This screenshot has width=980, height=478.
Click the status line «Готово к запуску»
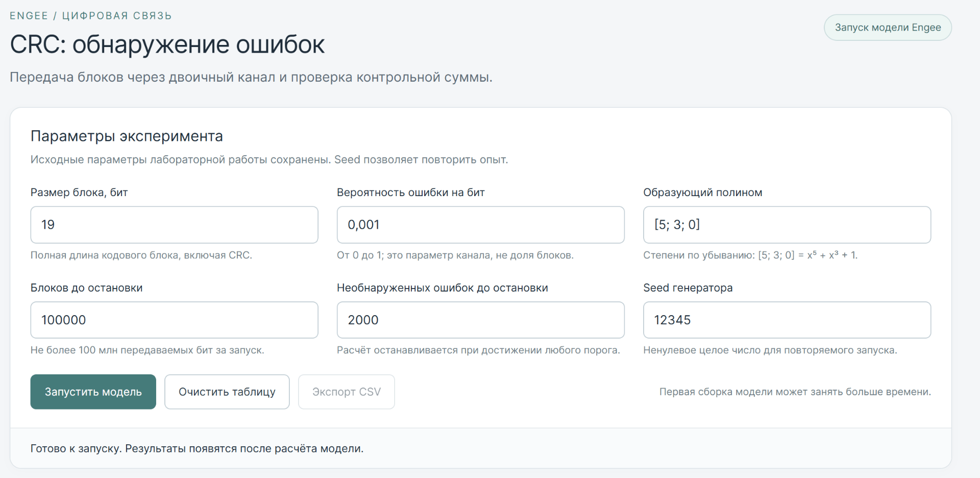point(197,448)
